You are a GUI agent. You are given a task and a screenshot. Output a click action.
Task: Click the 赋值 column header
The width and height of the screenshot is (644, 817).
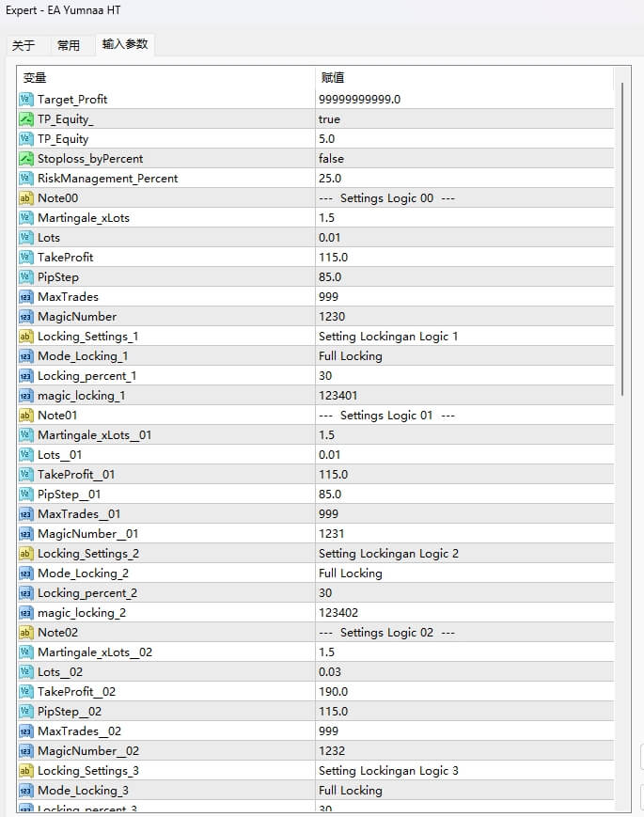tap(461, 78)
